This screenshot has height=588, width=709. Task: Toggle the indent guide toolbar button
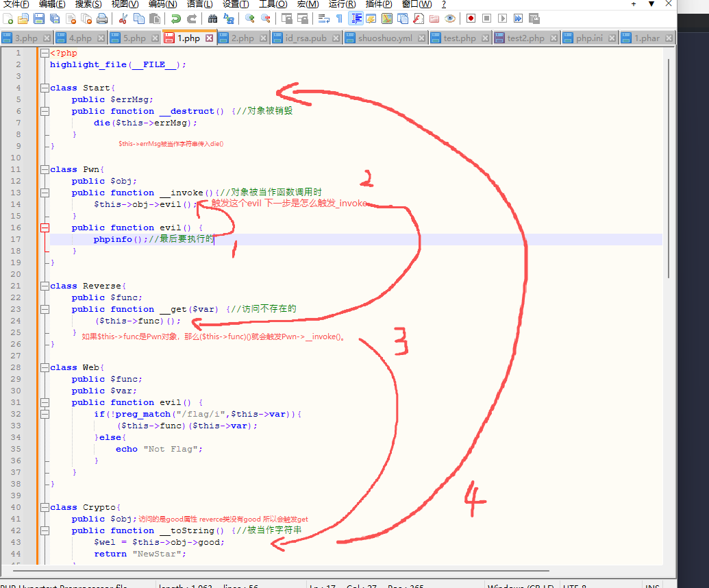(x=356, y=19)
